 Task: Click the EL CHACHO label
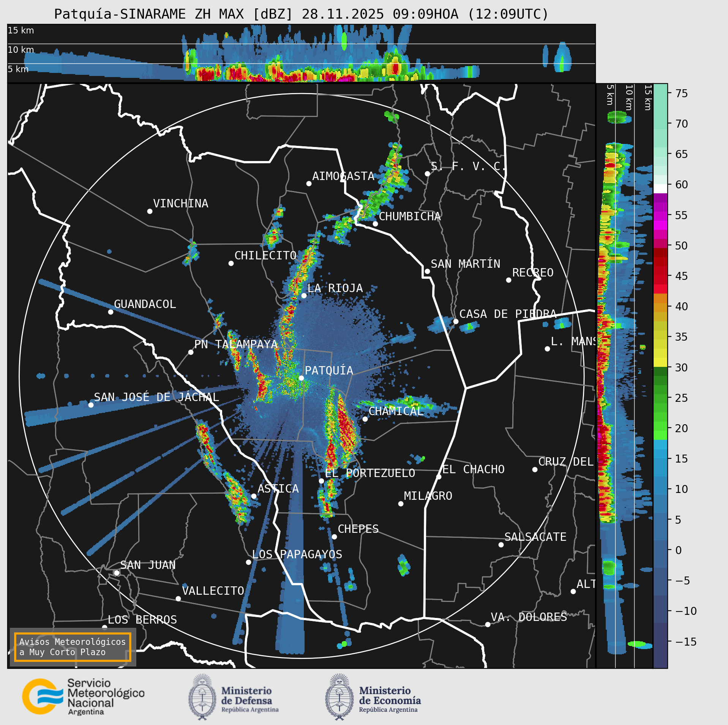point(474,469)
